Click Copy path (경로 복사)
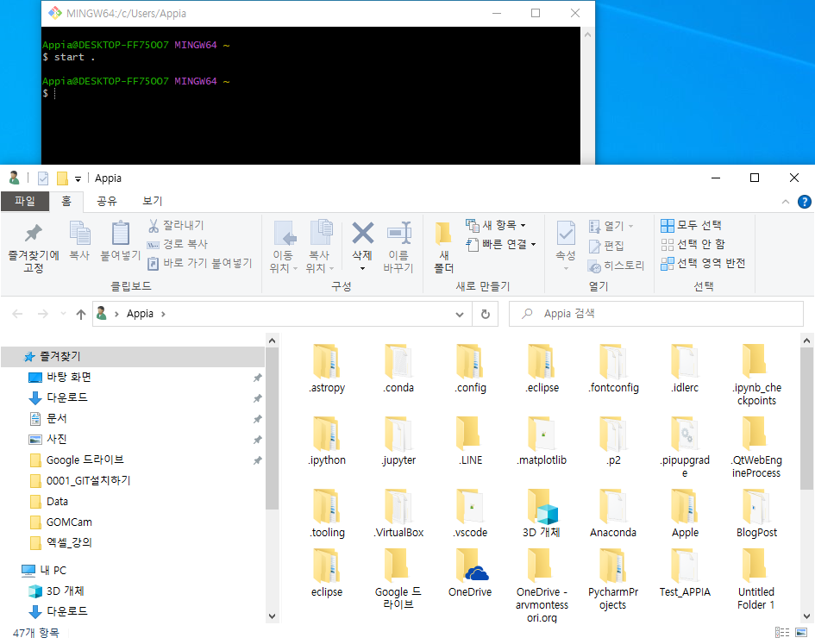This screenshot has height=644, width=815. point(178,244)
